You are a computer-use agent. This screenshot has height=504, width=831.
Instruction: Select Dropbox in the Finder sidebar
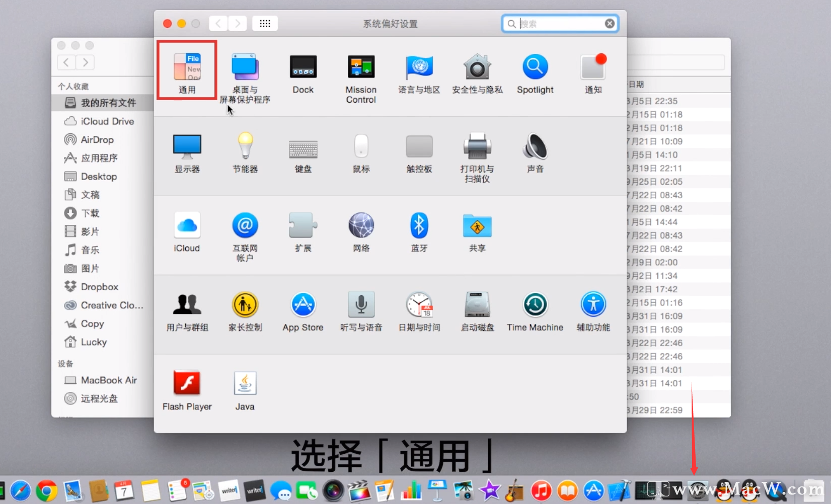click(x=98, y=286)
